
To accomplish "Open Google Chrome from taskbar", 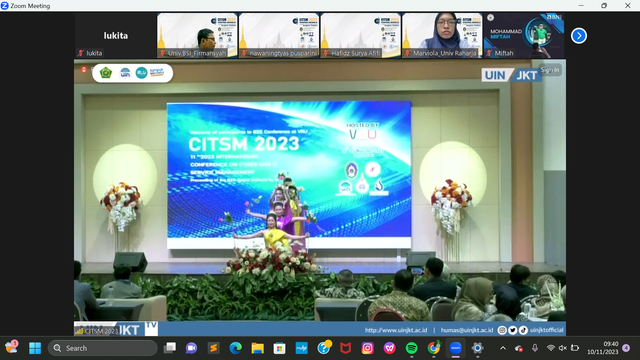I will [x=433, y=348].
